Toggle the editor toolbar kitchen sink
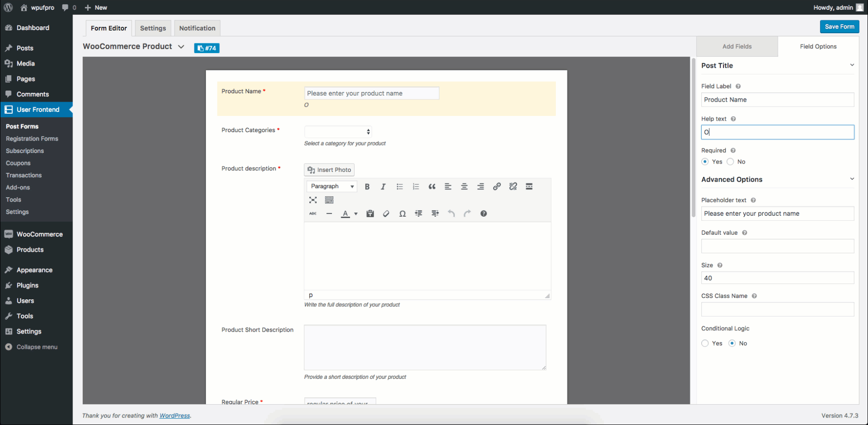 tap(329, 200)
